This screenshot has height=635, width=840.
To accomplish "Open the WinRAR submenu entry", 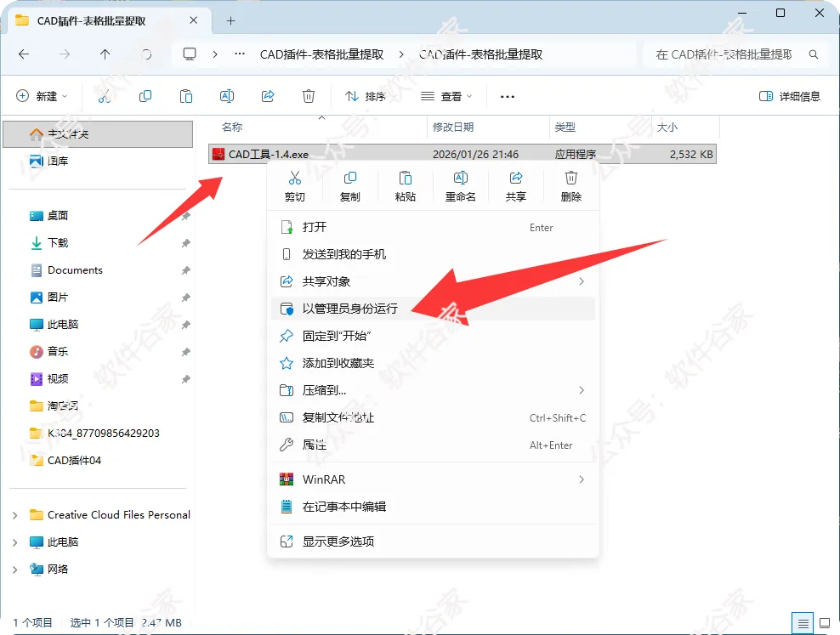I will click(x=433, y=479).
